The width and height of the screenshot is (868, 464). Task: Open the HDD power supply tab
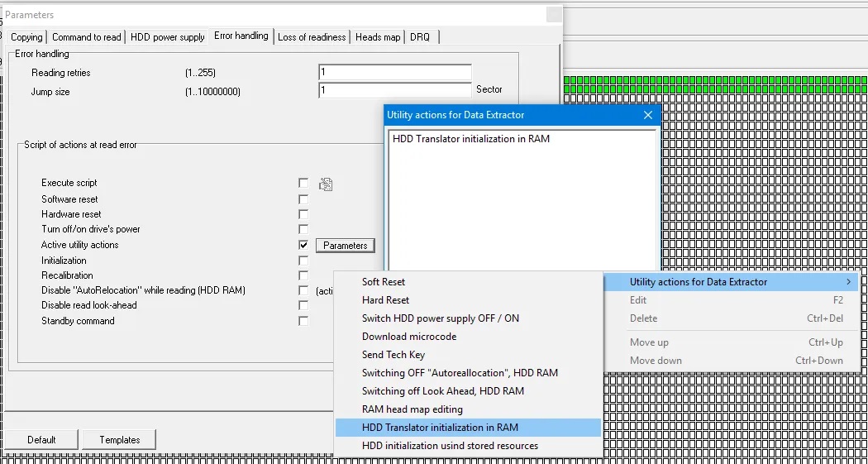[168, 37]
